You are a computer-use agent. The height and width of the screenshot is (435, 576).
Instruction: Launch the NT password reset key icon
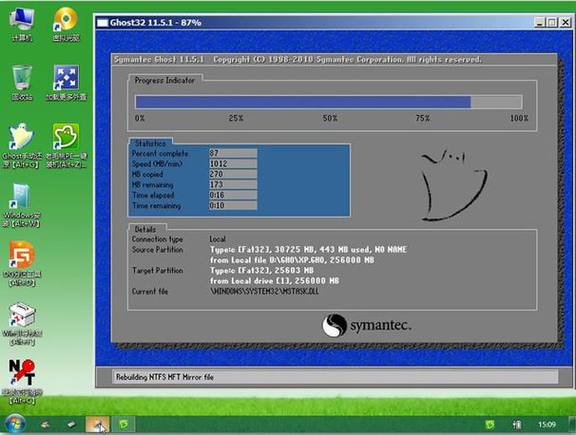pyautogui.click(x=22, y=381)
